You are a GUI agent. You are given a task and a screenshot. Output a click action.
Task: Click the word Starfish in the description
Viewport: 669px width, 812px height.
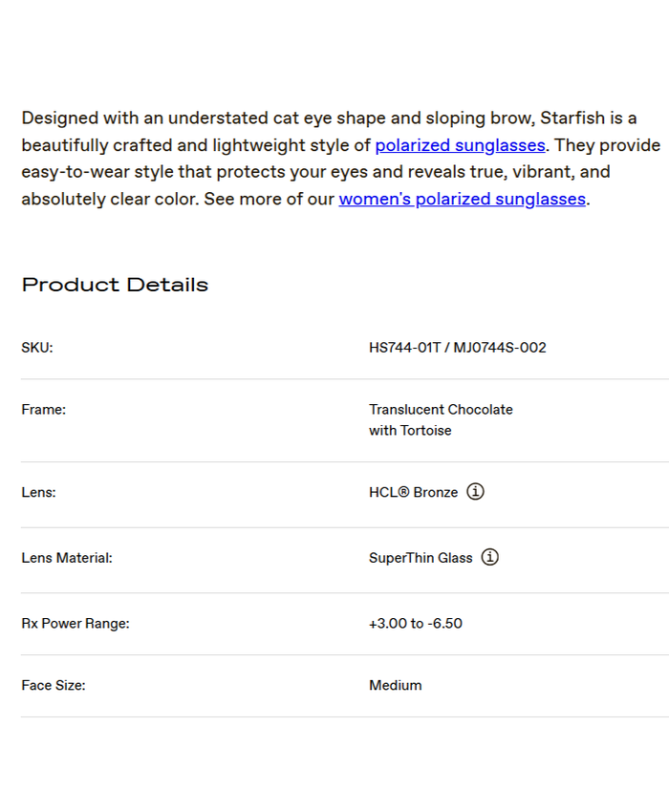click(572, 118)
